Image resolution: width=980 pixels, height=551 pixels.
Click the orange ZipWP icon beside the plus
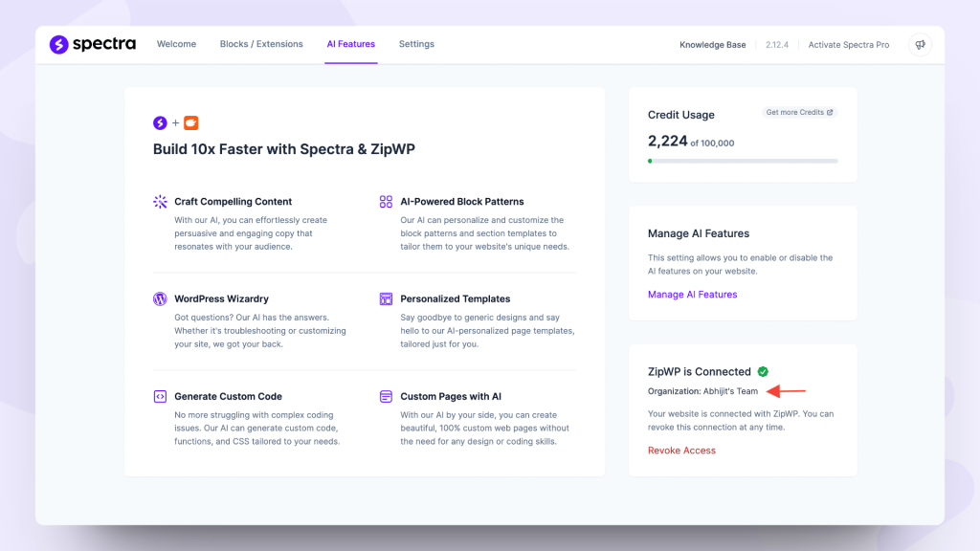(x=190, y=122)
